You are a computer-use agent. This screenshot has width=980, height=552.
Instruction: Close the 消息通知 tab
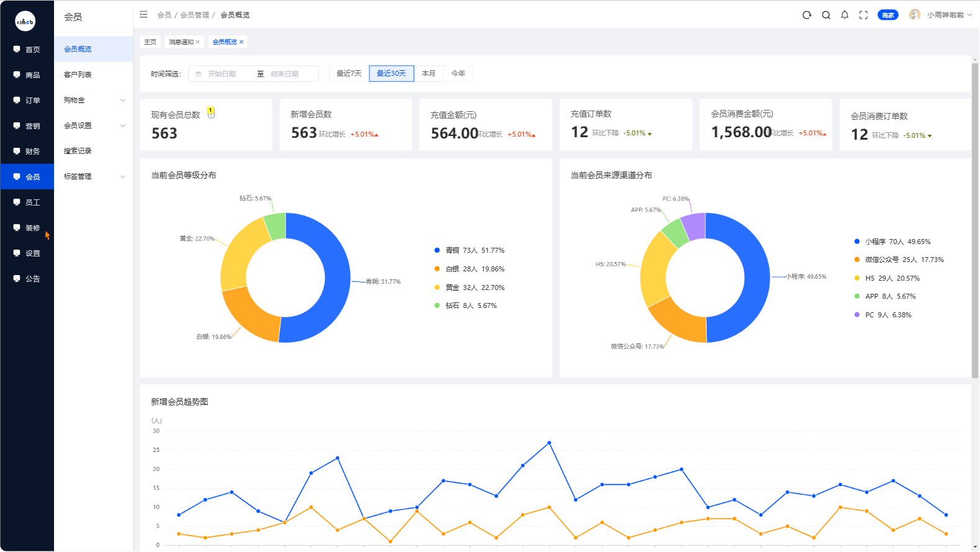[197, 42]
